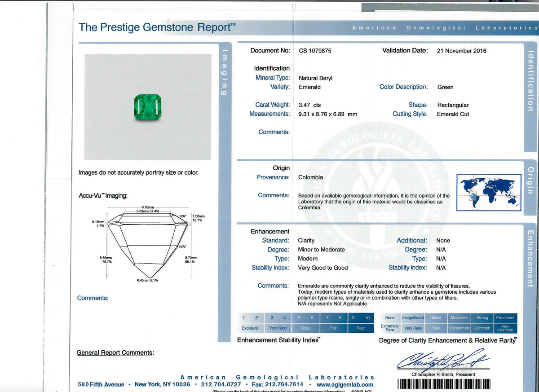Screen dimensions: 539x392
Task: Click the 'Fair' stability scale cell
Action: pyautogui.click(x=334, y=328)
